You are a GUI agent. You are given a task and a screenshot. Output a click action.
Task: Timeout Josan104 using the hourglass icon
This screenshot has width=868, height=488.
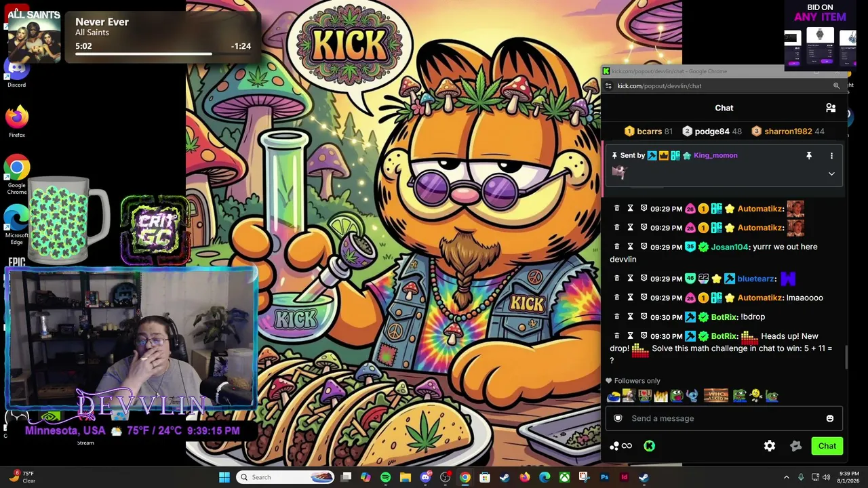coord(630,247)
